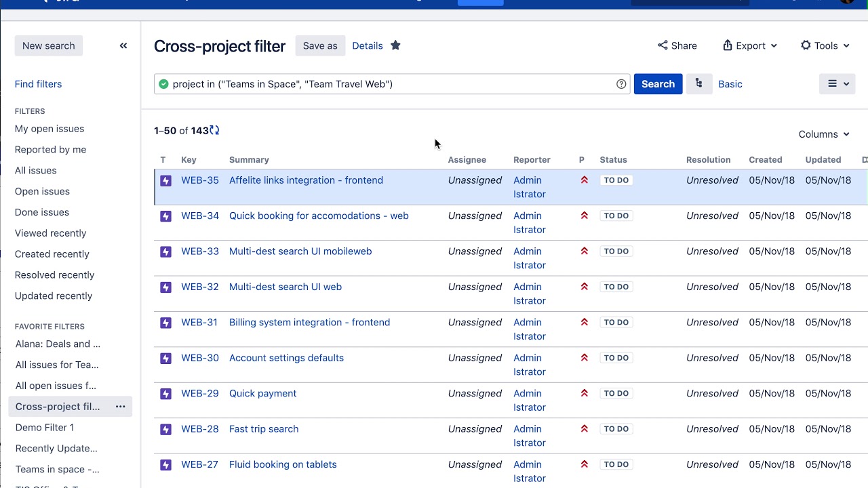Click the epic type icon for WEB-35
This screenshot has width=868, height=488.
(165, 181)
